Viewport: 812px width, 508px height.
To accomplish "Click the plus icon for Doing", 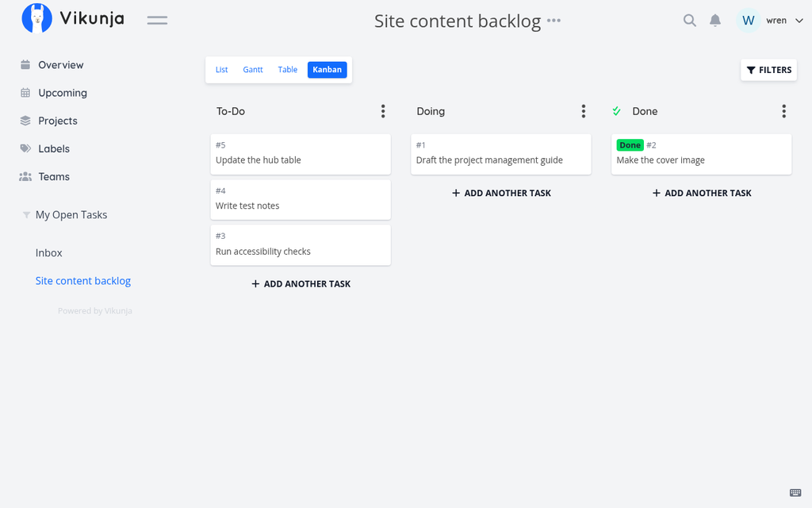I will click(x=456, y=193).
